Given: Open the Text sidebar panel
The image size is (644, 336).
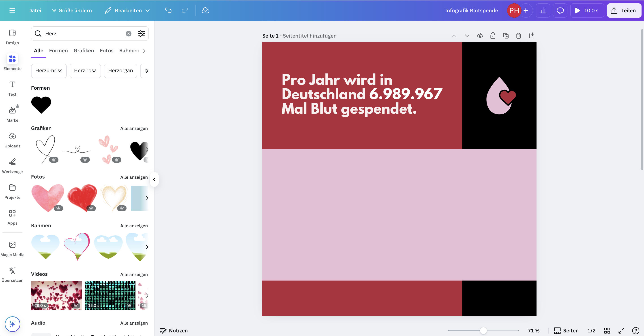Looking at the screenshot, I should (12, 88).
